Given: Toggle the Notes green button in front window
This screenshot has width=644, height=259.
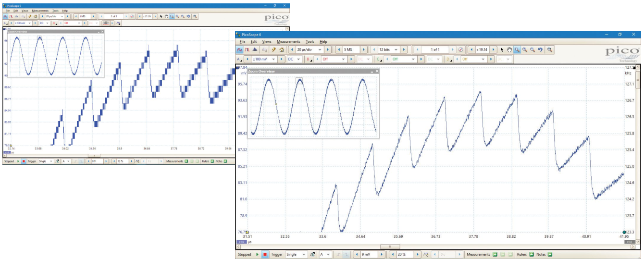Looking at the screenshot, I should (550, 254).
